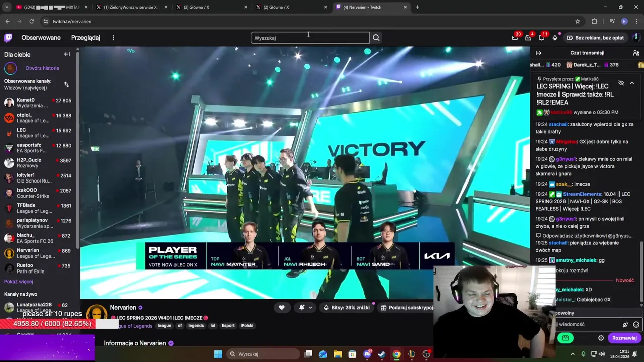The width and height of the screenshot is (644, 362).
Task: Click the Esport tag under stream
Action: [x=228, y=326]
